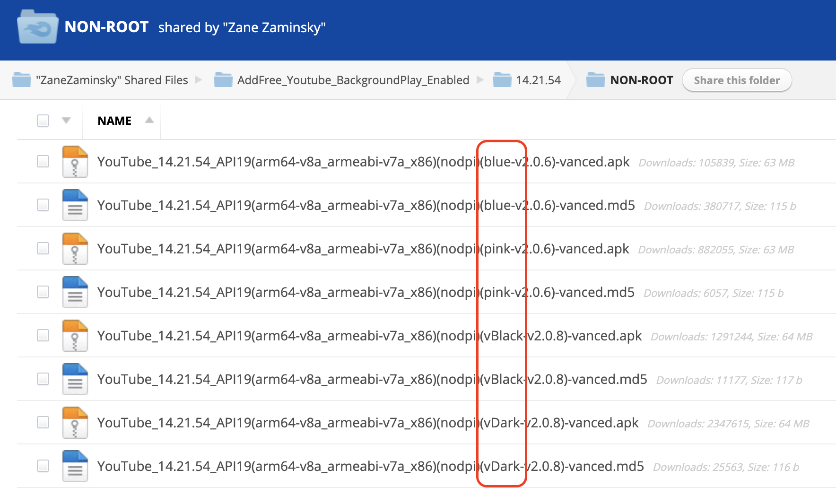Click the NON-ROOT title in the header

point(106,27)
